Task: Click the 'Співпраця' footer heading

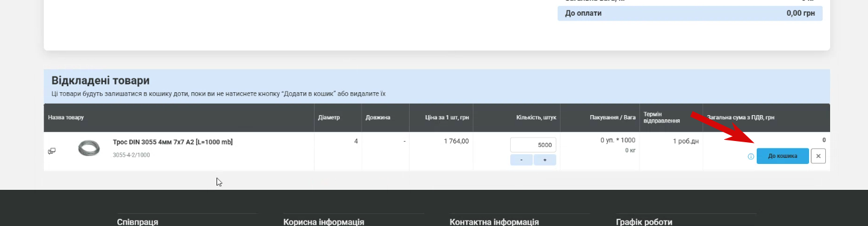Action: tap(137, 222)
